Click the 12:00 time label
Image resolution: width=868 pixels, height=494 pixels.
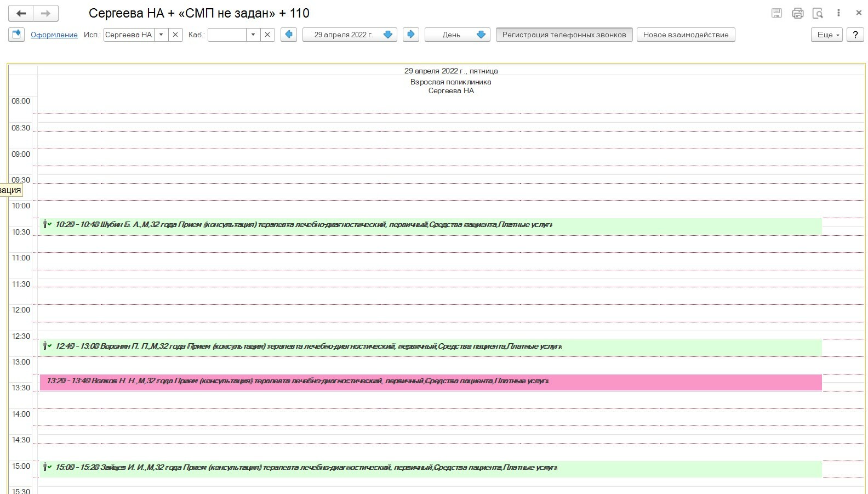pyautogui.click(x=21, y=310)
